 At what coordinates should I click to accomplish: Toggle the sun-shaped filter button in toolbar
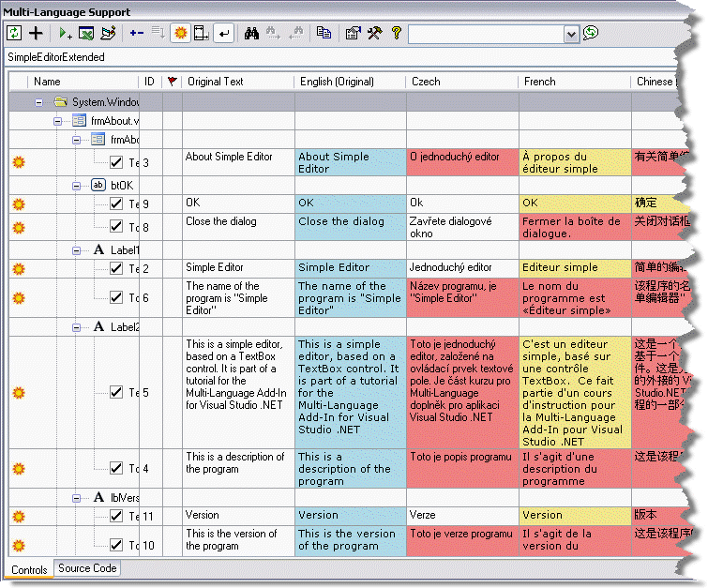pos(180,34)
